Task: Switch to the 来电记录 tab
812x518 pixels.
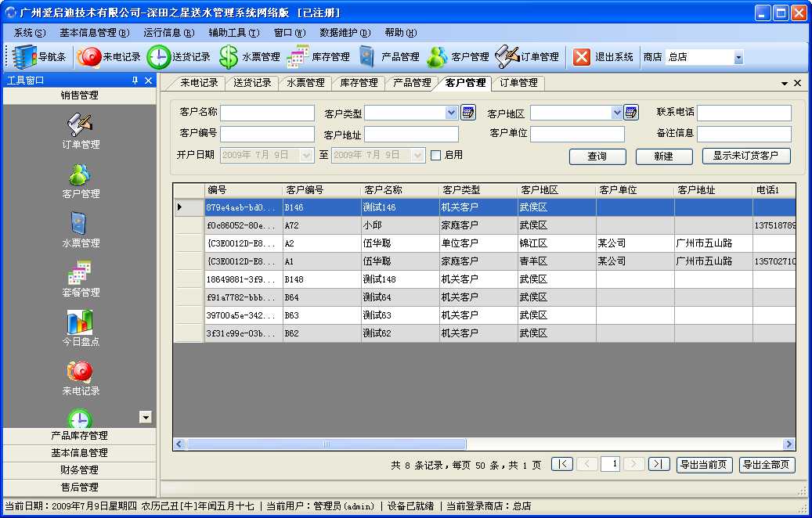Action: click(x=199, y=83)
